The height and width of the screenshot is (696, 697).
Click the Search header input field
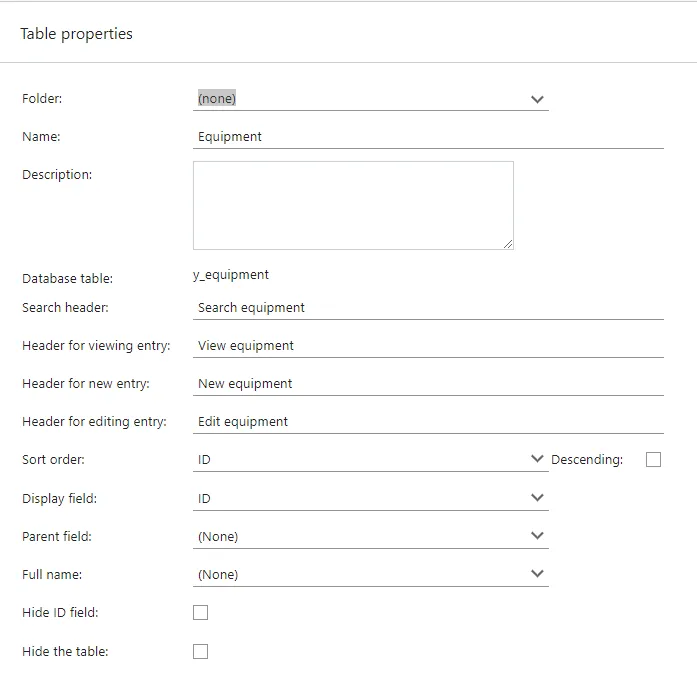click(x=428, y=308)
